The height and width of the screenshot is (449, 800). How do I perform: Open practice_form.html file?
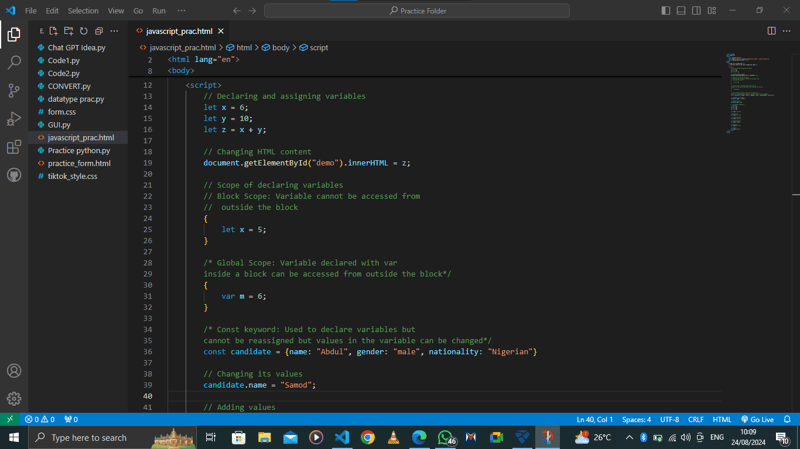click(x=78, y=163)
